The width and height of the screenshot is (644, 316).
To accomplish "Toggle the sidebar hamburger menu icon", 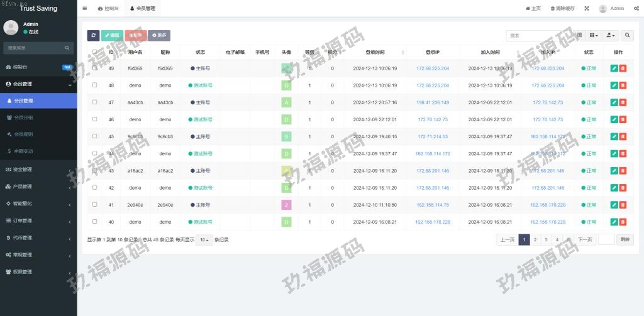I will click(85, 9).
